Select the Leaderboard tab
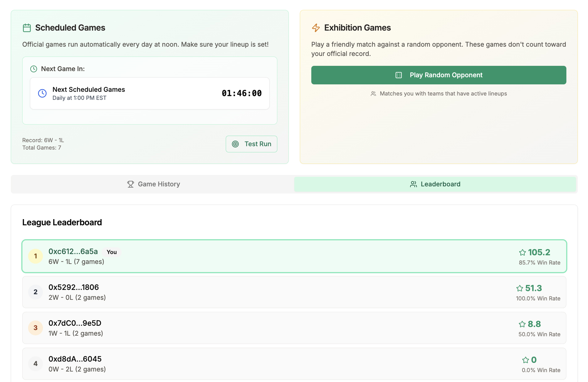Screen dimensions: 588x382 (x=435, y=184)
